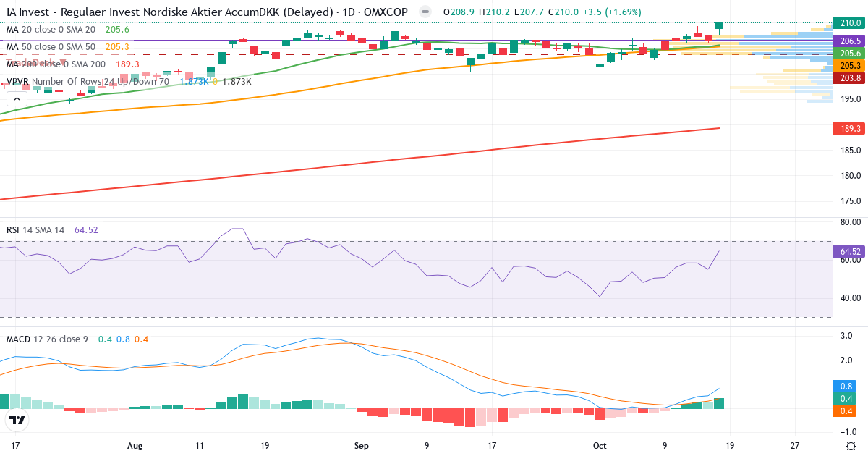Open chart settings via the gear icon
868x456 pixels.
851,446
